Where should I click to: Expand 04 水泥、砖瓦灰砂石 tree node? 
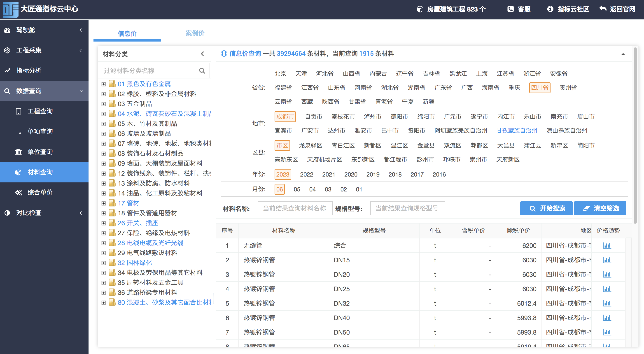(x=104, y=114)
